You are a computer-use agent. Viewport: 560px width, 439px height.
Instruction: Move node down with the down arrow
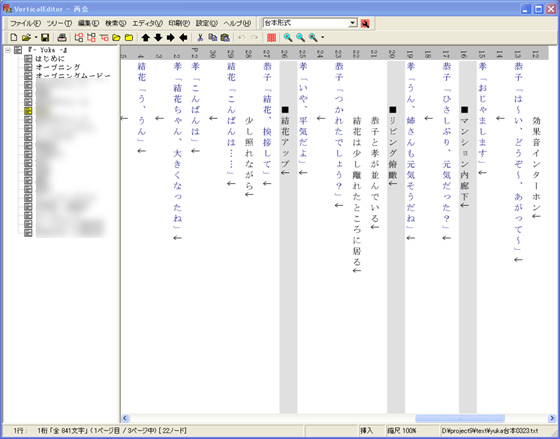click(x=158, y=37)
